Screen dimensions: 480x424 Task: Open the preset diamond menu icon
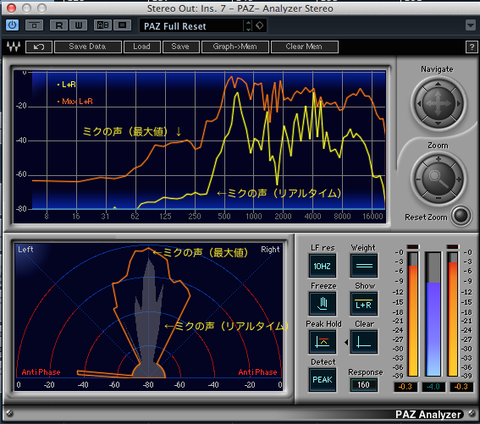[x=260, y=25]
